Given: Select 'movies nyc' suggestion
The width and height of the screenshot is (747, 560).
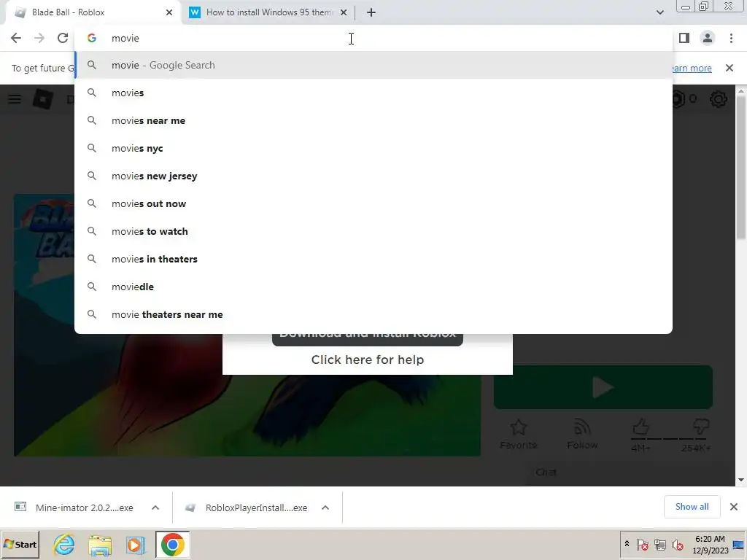Looking at the screenshot, I should 373,148.
